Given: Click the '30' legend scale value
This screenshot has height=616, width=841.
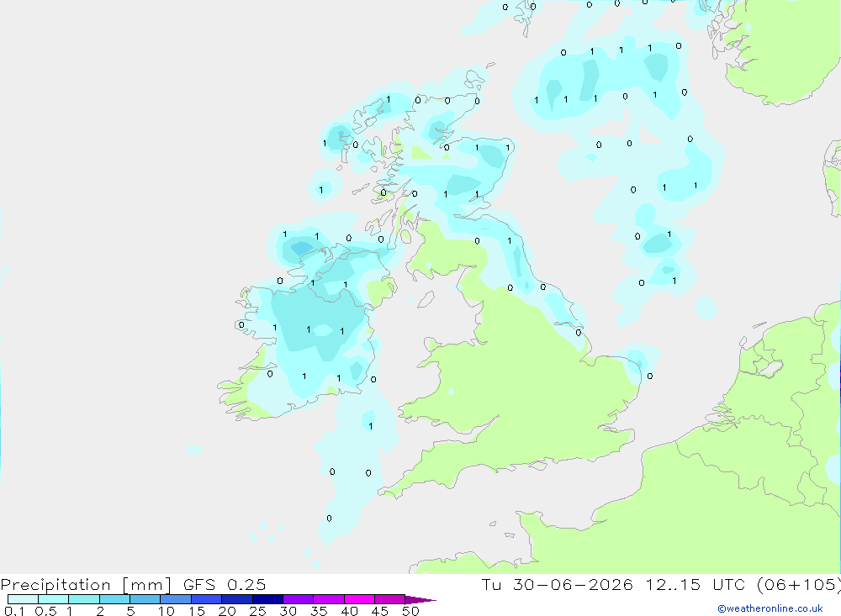Looking at the screenshot, I should (288, 611).
